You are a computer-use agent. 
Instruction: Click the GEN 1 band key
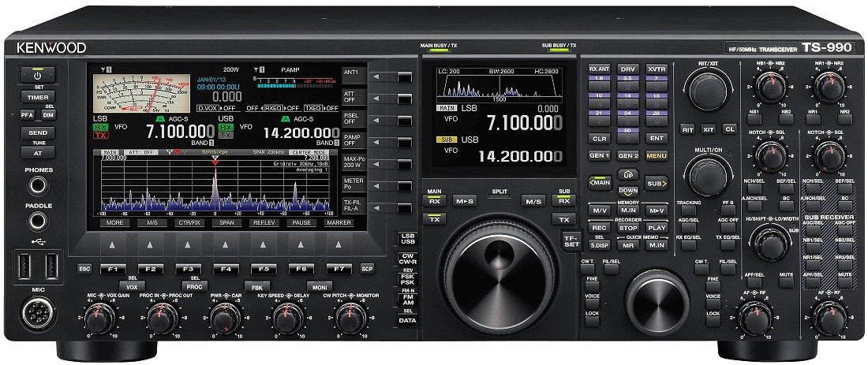coord(599,156)
